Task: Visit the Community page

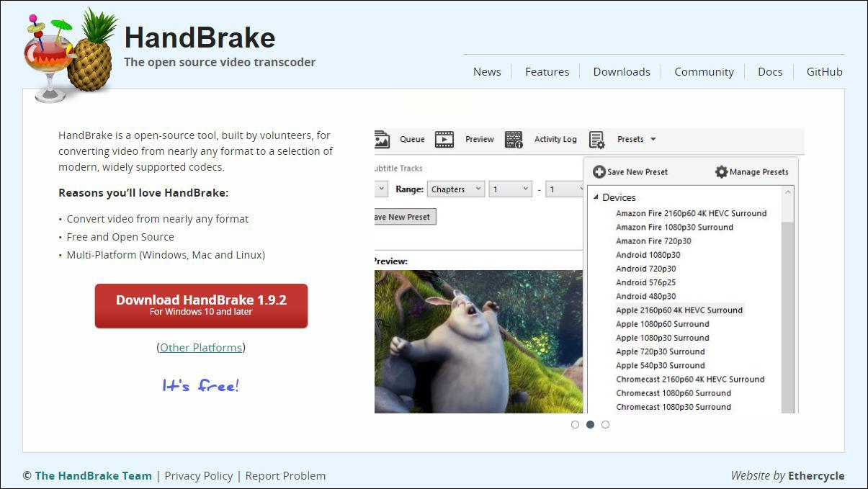Action: pos(704,71)
